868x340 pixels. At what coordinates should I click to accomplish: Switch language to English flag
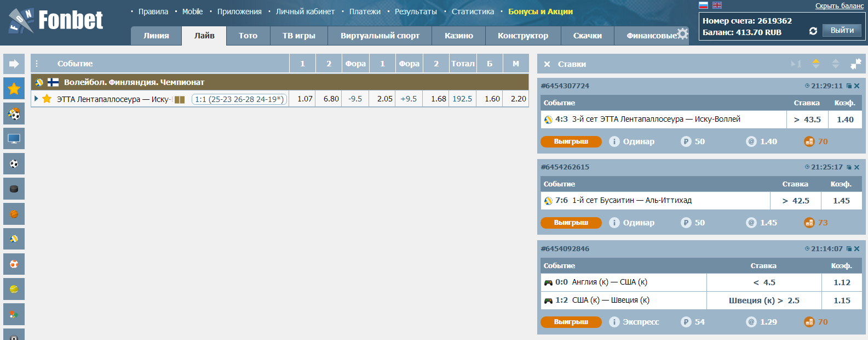click(x=717, y=5)
